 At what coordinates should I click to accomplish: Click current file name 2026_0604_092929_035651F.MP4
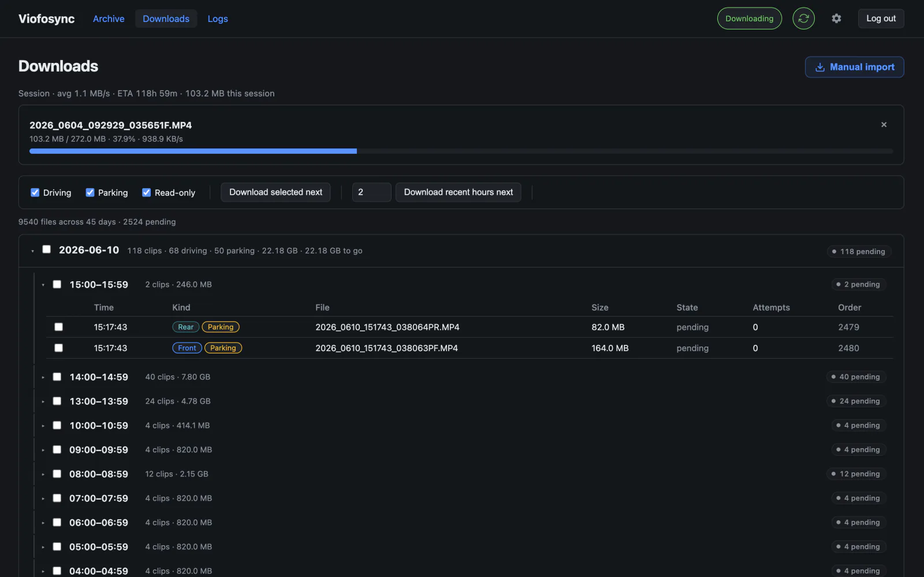click(110, 125)
